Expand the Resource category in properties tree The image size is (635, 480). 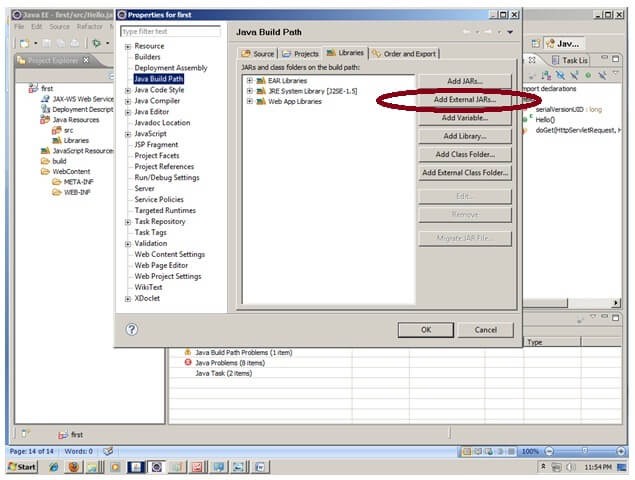coord(128,47)
